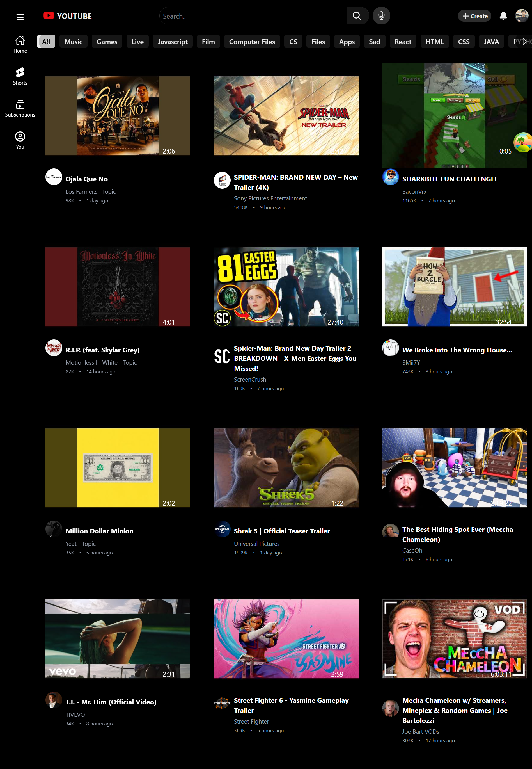Go to Home in sidebar
Screen dimensions: 532x769
click(20, 44)
